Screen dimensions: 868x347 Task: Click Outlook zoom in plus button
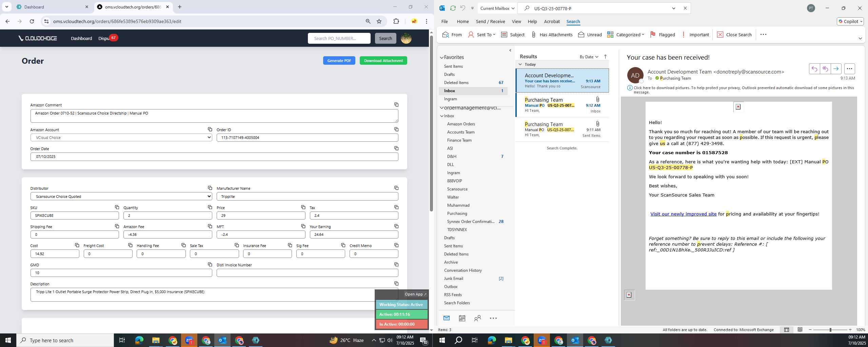850,330
